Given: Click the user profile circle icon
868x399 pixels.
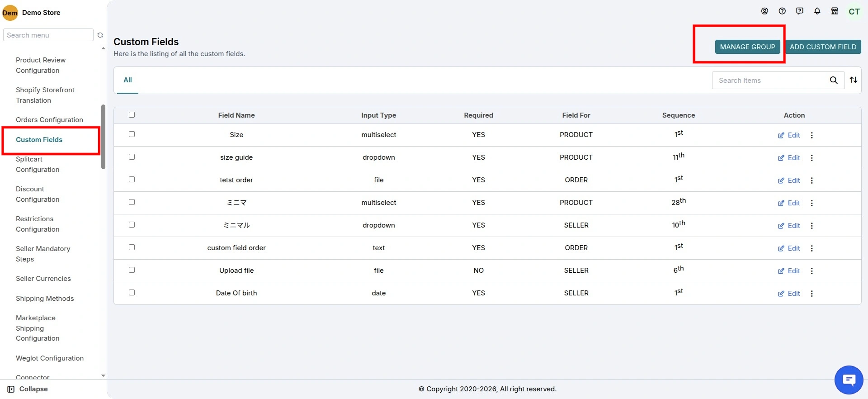Looking at the screenshot, I should tap(764, 11).
